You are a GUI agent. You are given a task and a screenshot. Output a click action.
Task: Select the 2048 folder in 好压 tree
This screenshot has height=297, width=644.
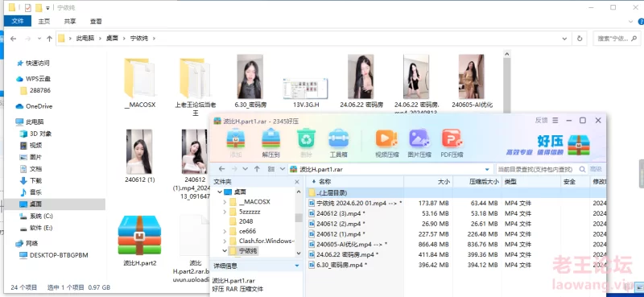pos(241,221)
